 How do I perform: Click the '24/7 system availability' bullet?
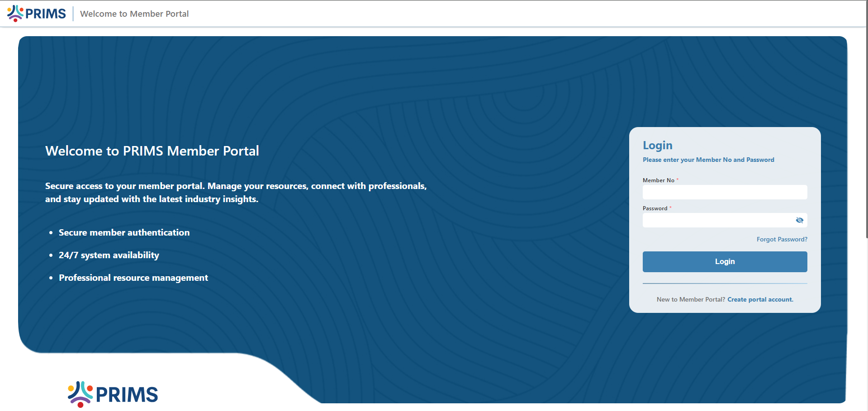[109, 255]
